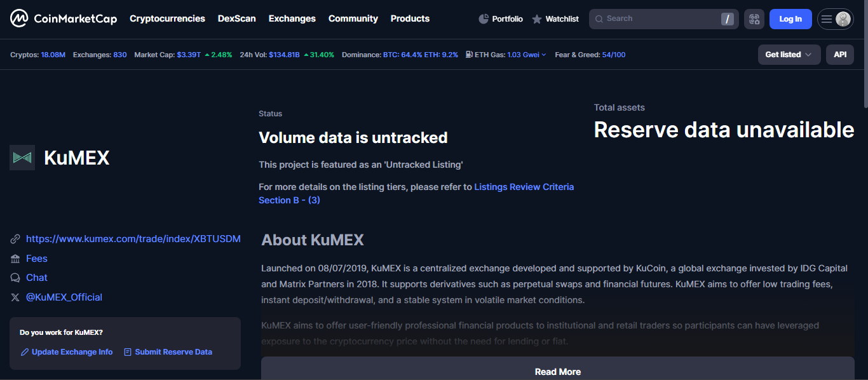Open Listings Review Criteria Section B link
Viewport: 868px width, 380px height.
416,193
